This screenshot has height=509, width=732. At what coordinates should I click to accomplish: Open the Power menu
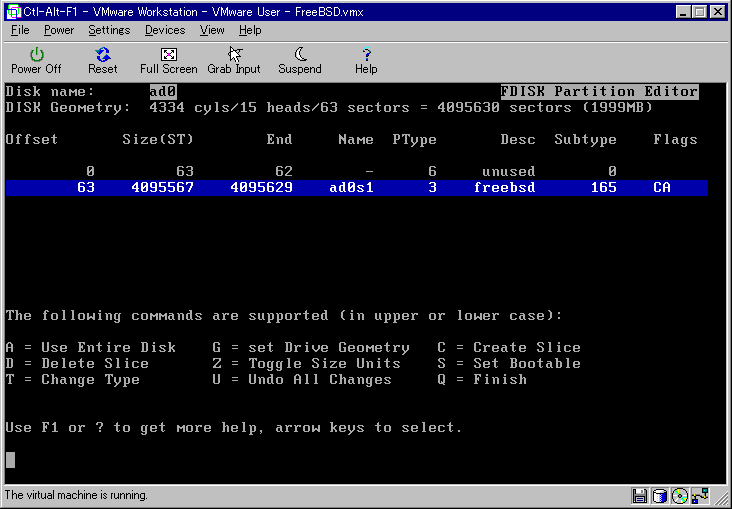[59, 30]
